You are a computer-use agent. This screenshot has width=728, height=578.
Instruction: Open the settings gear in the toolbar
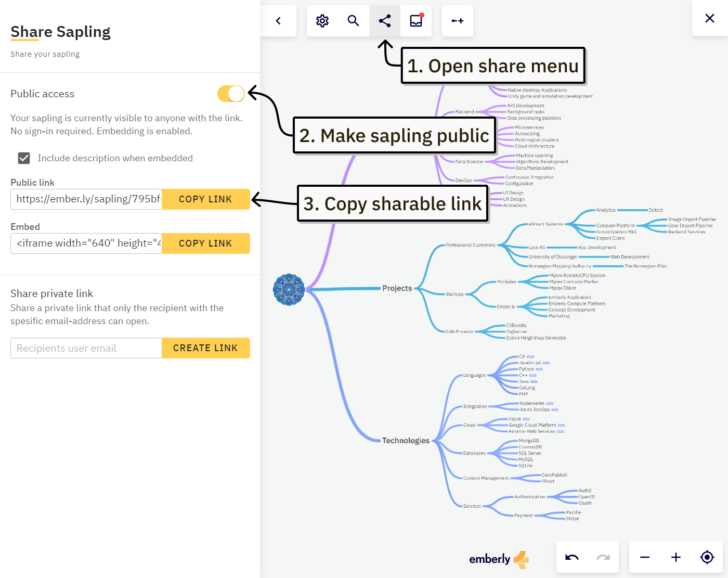click(322, 21)
